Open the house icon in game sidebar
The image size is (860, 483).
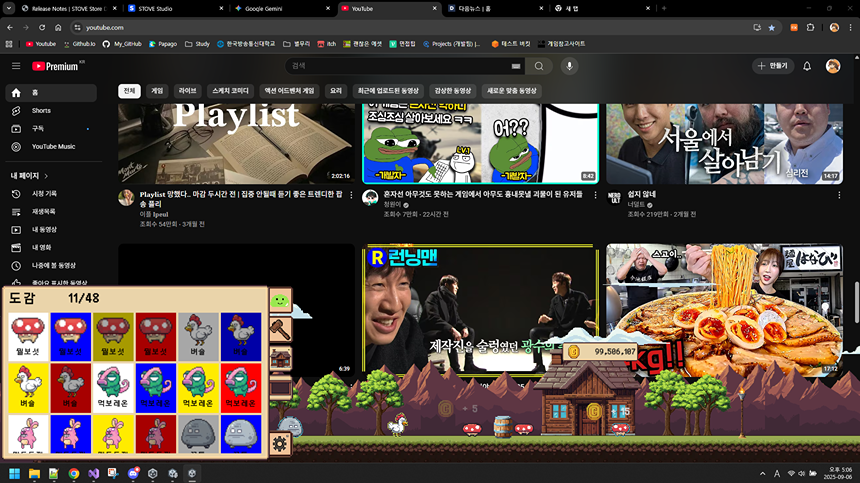point(280,359)
